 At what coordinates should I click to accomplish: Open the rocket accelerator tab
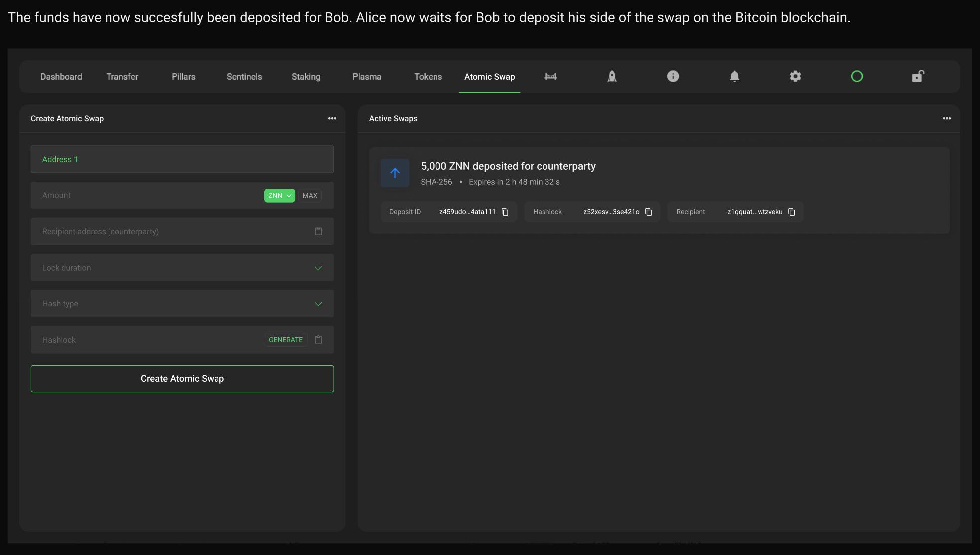click(612, 76)
